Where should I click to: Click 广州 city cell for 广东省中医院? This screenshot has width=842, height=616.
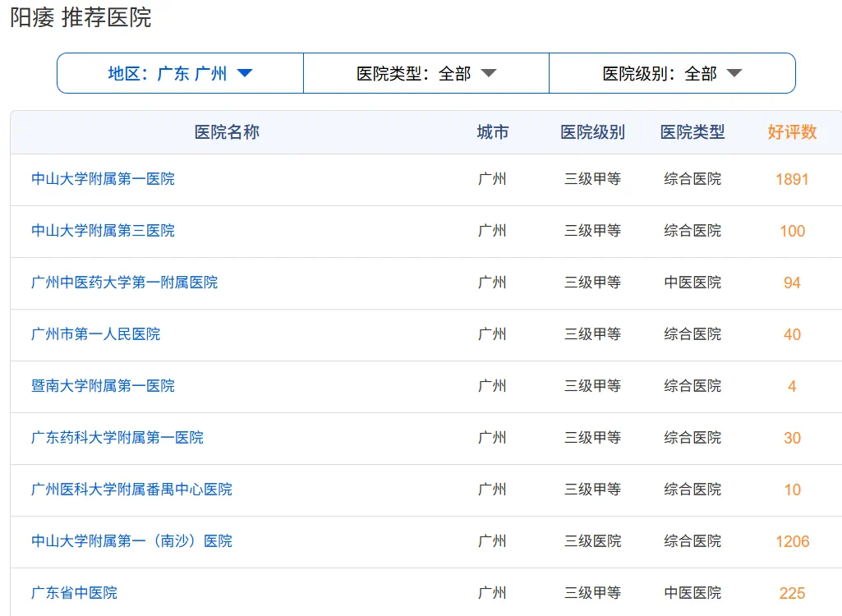(x=492, y=593)
